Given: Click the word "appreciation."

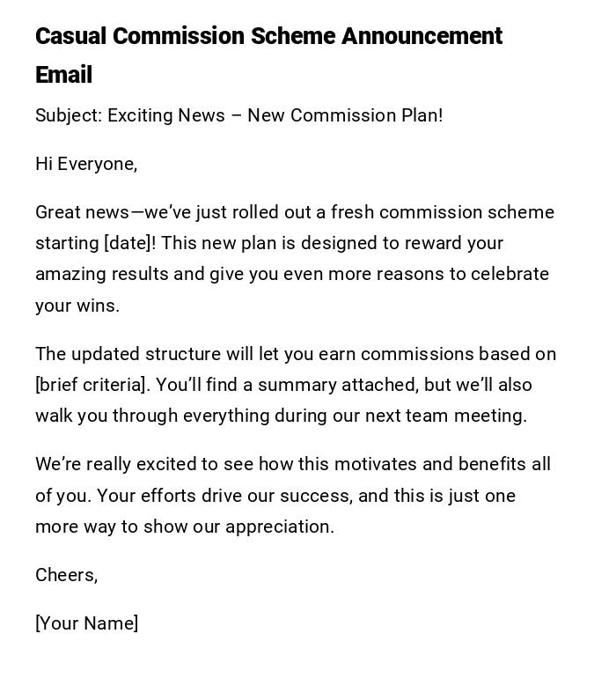Looking at the screenshot, I should tap(280, 527).
